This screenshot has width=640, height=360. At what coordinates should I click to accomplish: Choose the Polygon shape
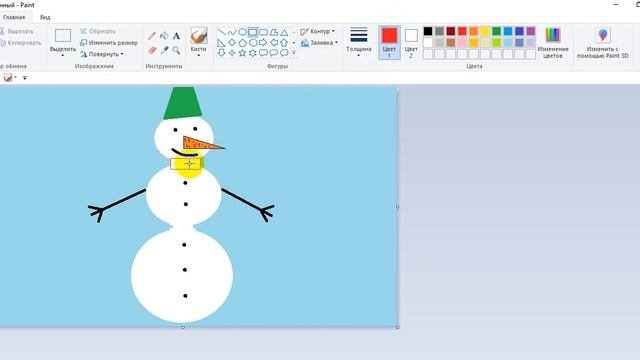point(274,32)
